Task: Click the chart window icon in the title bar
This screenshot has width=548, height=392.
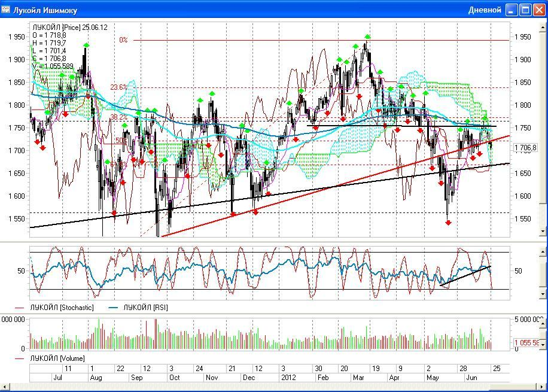Action: 5,10
